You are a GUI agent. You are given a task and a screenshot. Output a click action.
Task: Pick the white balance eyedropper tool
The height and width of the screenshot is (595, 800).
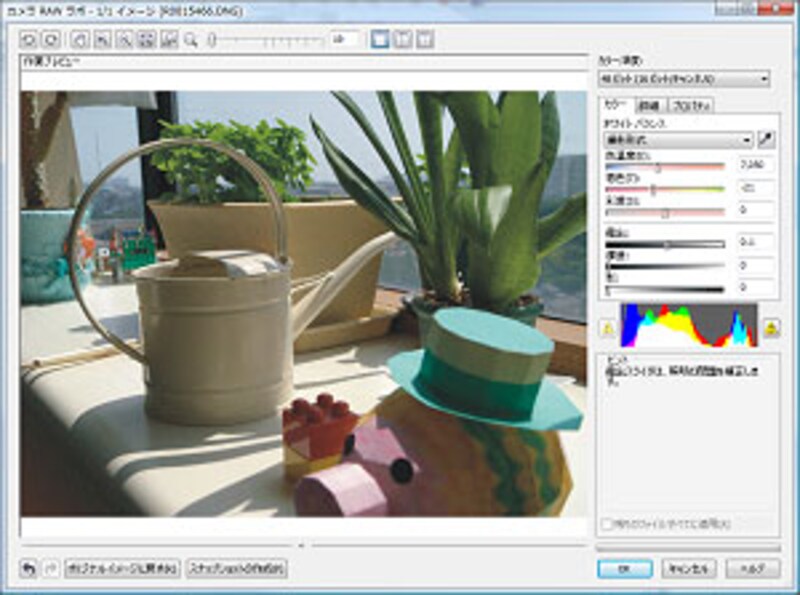click(766, 139)
